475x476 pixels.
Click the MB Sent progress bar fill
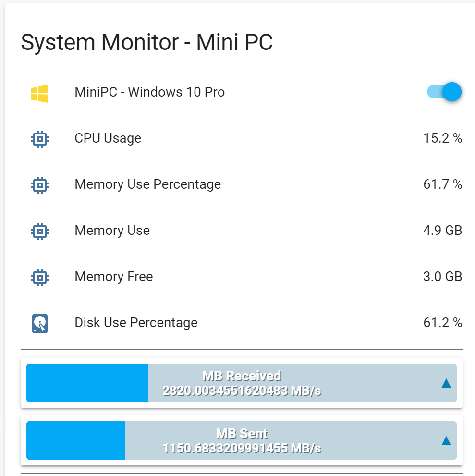76,440
